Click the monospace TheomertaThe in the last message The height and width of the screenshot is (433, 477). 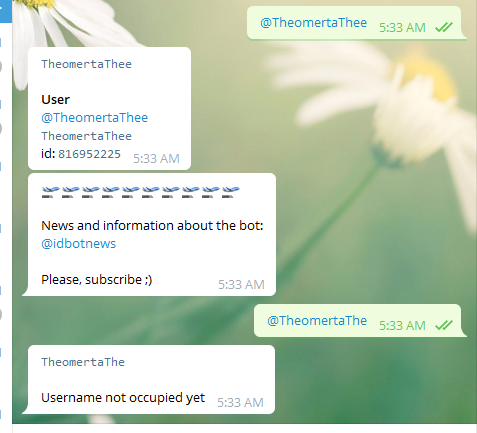click(x=83, y=362)
